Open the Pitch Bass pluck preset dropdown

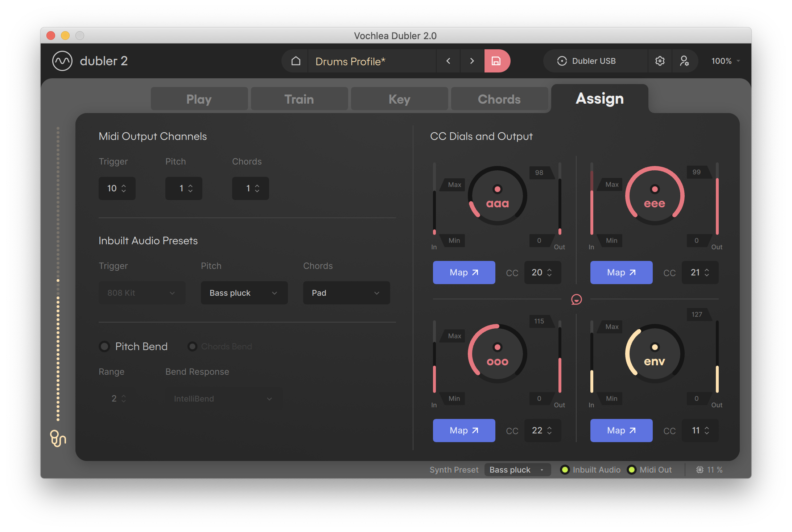(244, 293)
